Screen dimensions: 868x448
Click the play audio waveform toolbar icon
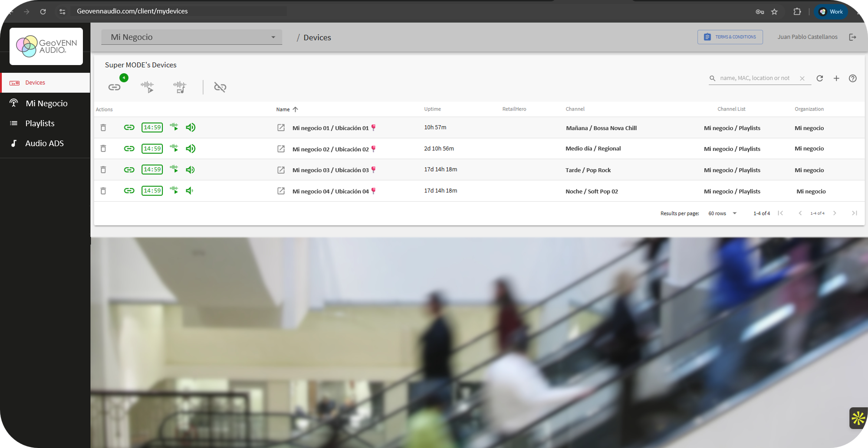[147, 87]
